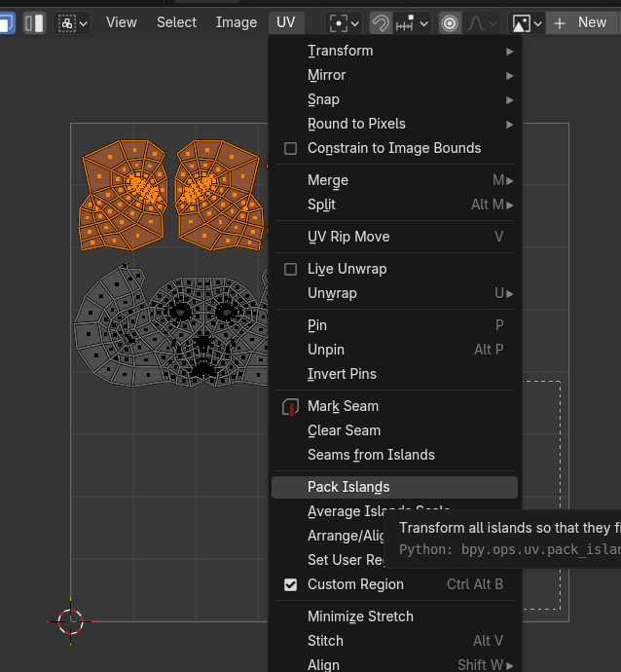
Task: Open the Merge submenu
Action: (x=394, y=180)
